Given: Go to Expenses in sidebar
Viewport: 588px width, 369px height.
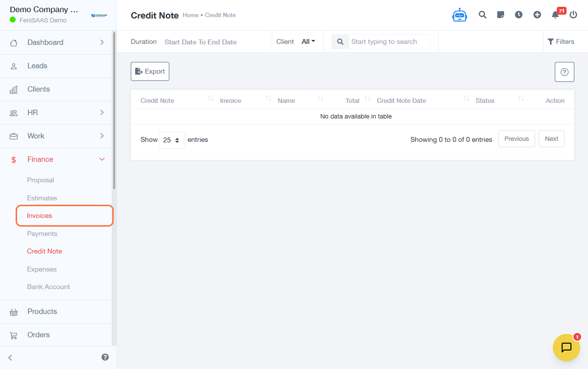Looking at the screenshot, I should [x=41, y=269].
